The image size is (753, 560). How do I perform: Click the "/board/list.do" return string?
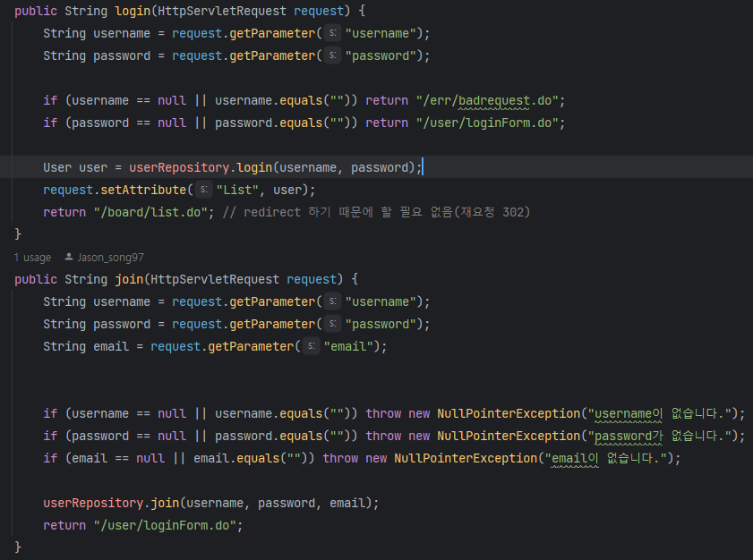(150, 212)
